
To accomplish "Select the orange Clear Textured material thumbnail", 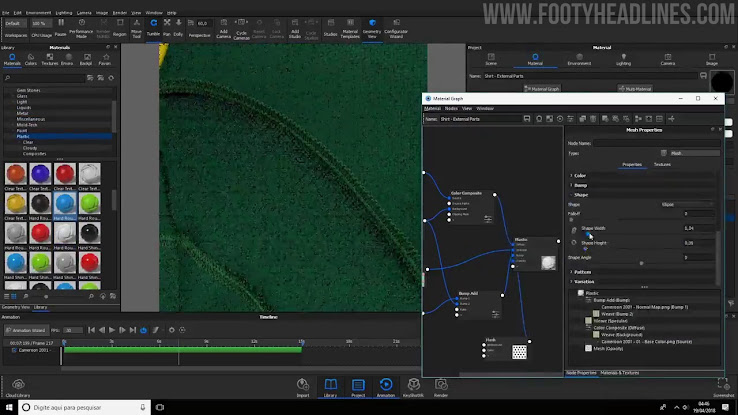I will [x=16, y=174].
